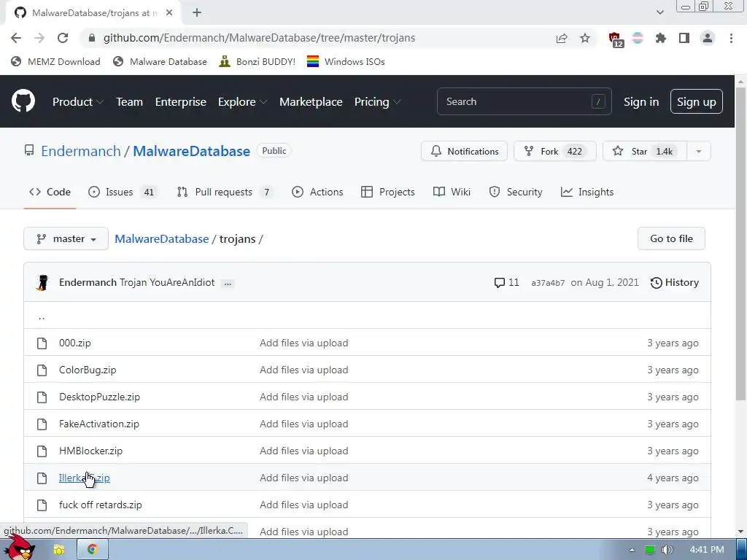Open the commit History link
Screen dimensions: 747x560
675,282
